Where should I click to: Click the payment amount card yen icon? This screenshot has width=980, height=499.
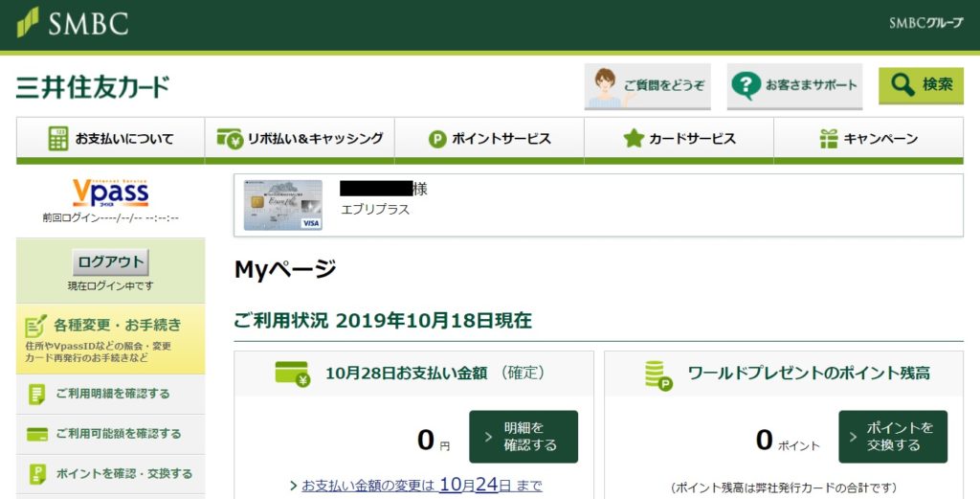click(x=293, y=374)
